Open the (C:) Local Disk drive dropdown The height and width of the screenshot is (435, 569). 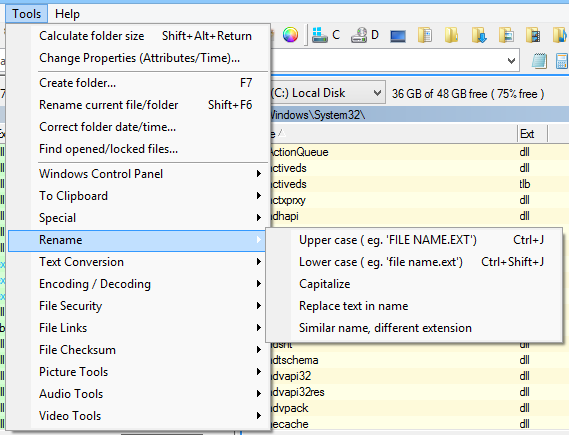tap(326, 93)
